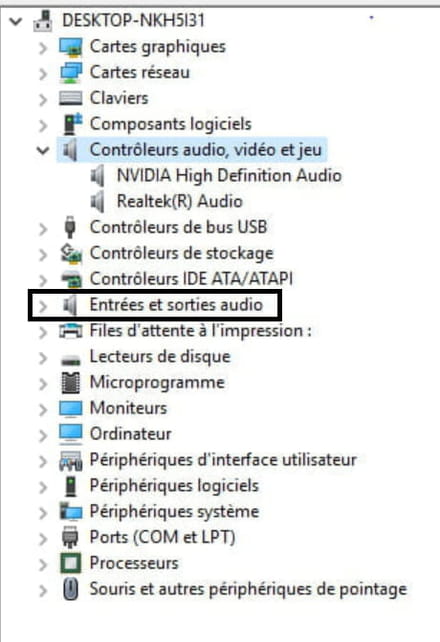Select NVIDIA High Definition Audio device
This screenshot has height=642, width=440.
point(229,176)
